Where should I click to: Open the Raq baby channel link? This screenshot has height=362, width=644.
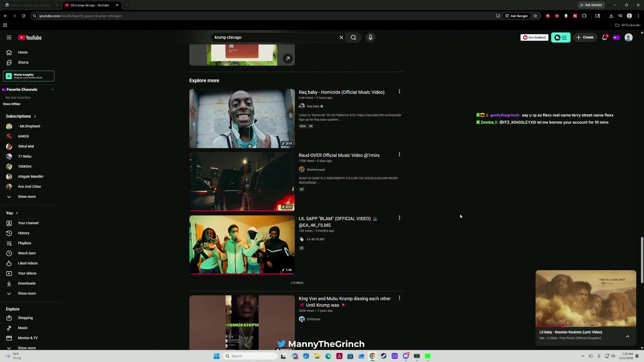coord(313,106)
